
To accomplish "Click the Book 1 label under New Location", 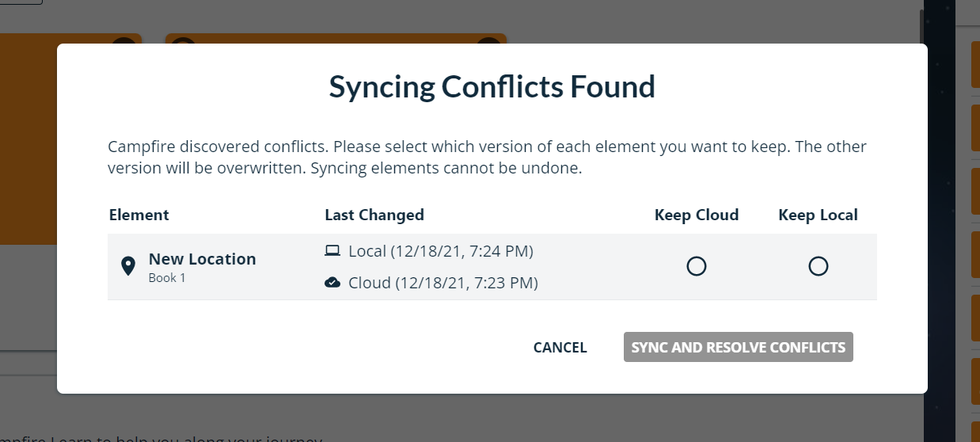I will (x=167, y=278).
